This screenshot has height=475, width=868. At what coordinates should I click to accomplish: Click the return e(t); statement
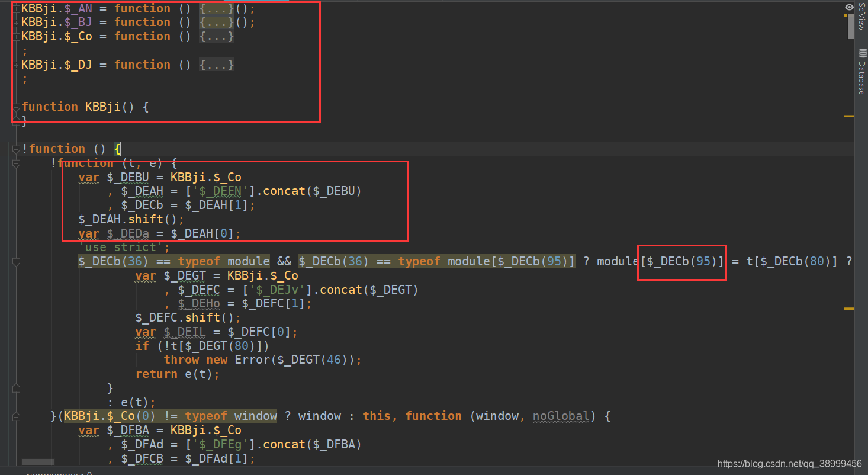[178, 374]
